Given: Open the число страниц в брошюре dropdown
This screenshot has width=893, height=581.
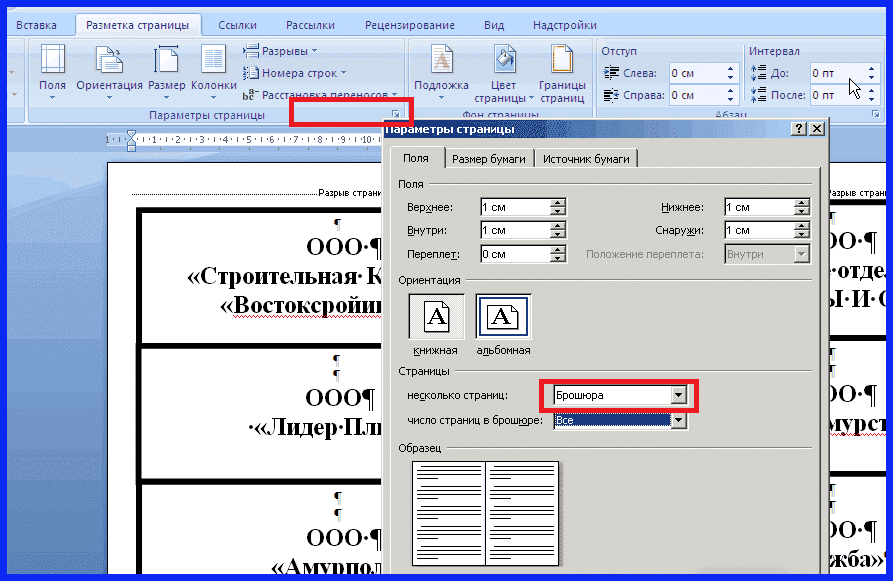Looking at the screenshot, I should [679, 420].
